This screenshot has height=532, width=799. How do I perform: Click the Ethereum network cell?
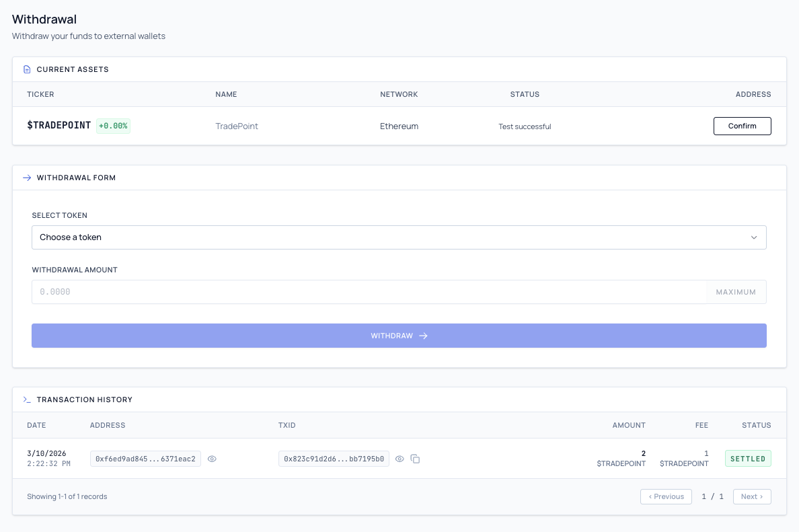click(399, 126)
